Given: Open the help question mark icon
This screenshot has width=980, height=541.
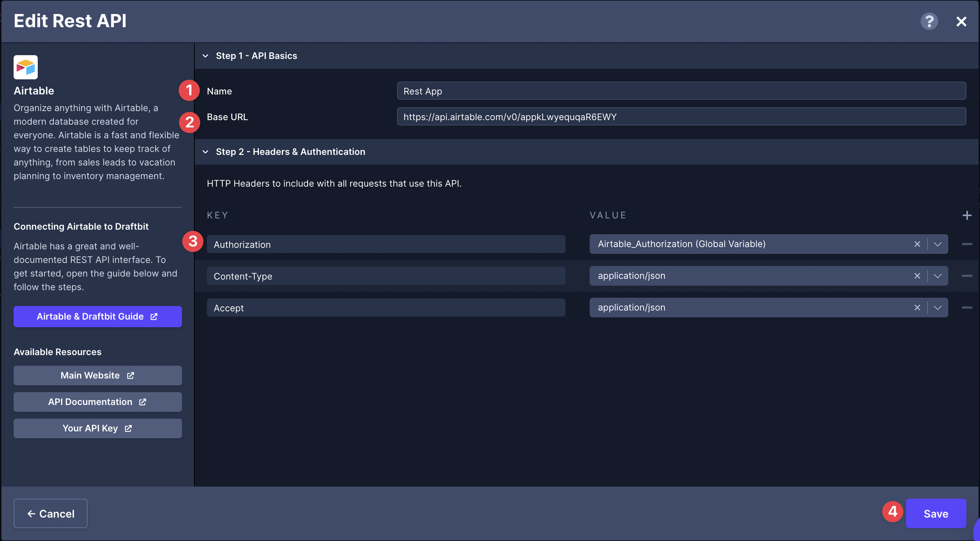Looking at the screenshot, I should pyautogui.click(x=929, y=21).
